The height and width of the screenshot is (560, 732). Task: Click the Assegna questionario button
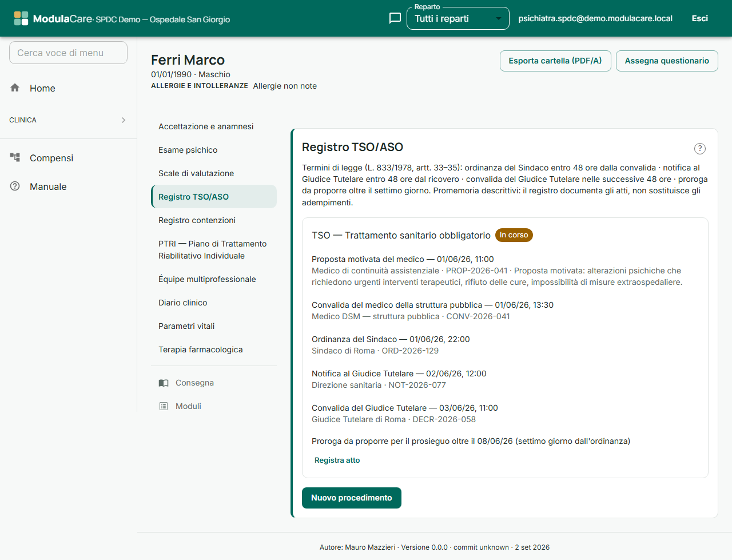coord(667,61)
